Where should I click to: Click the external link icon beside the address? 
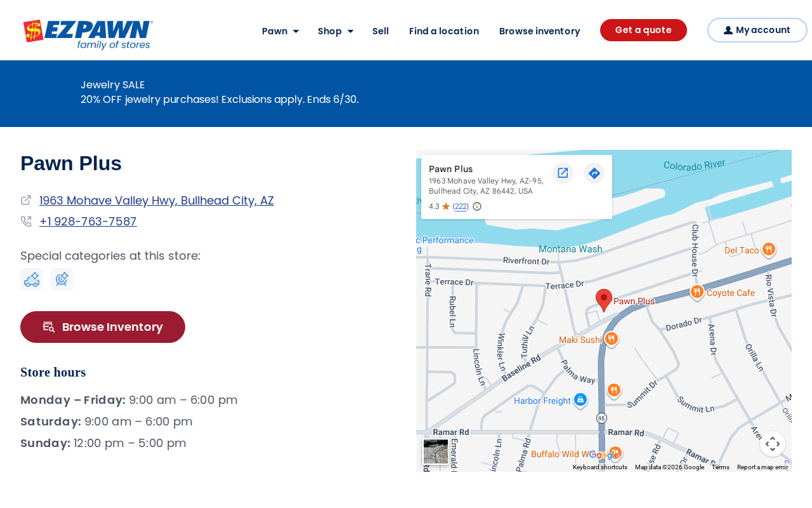point(26,201)
